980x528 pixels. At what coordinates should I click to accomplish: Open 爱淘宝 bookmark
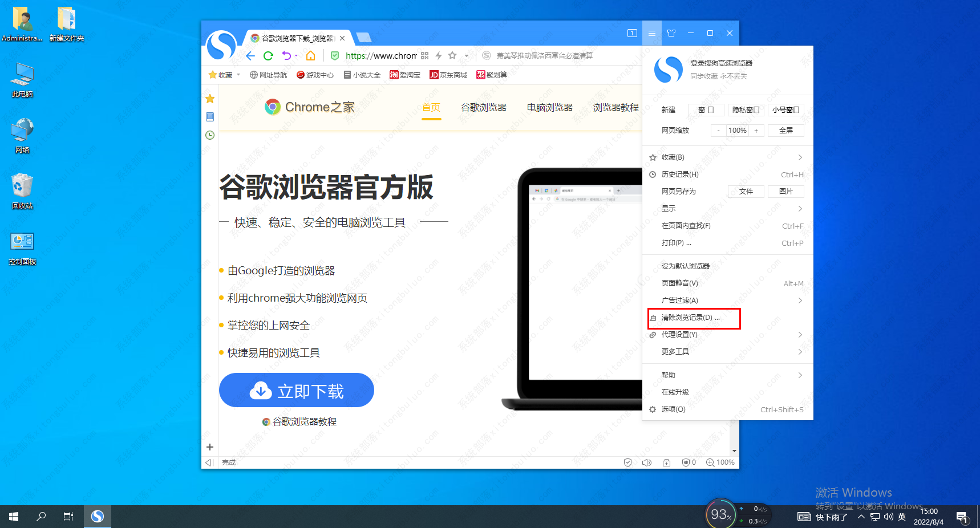click(x=405, y=75)
